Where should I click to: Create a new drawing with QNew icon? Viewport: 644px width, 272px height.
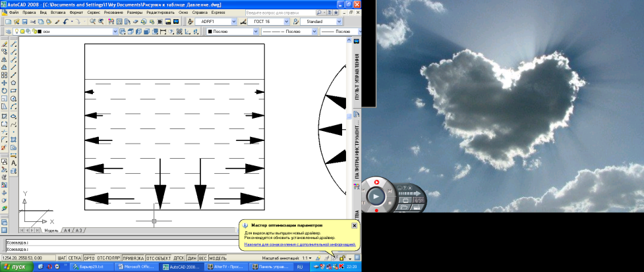(x=8, y=21)
